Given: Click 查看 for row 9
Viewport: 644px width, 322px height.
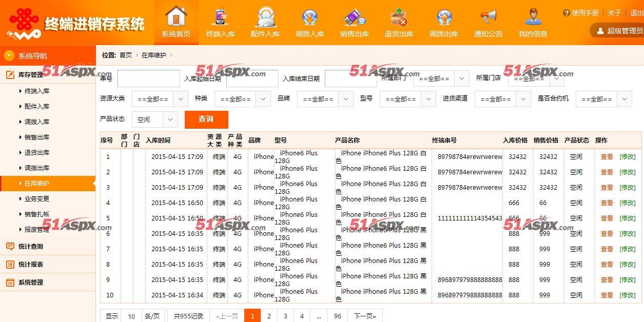Looking at the screenshot, I should (x=607, y=280).
